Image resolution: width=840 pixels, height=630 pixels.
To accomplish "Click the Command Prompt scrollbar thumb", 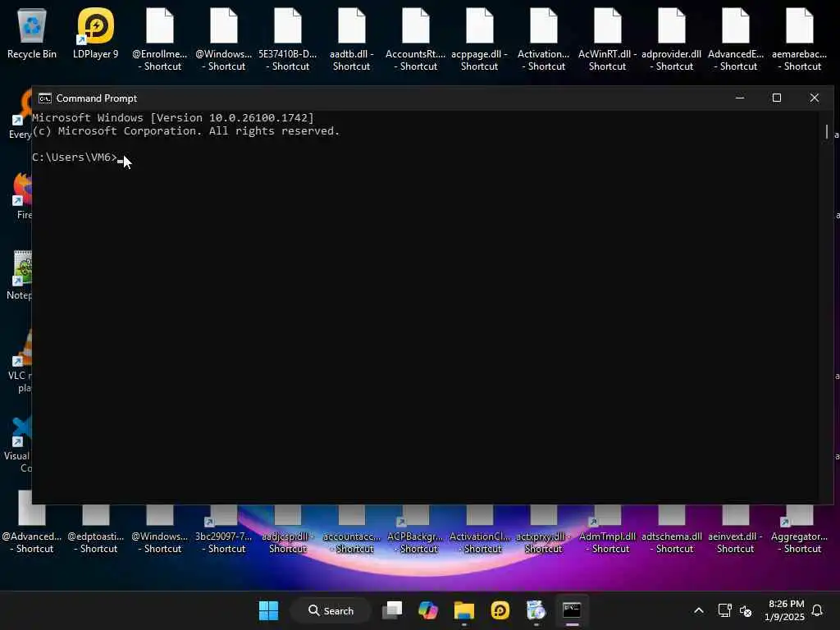I will pos(827,131).
